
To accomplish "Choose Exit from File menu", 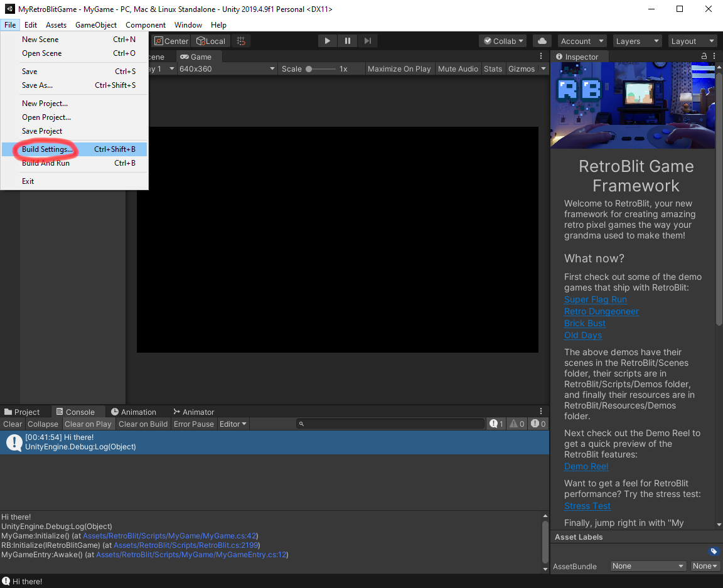I will [74, 181].
